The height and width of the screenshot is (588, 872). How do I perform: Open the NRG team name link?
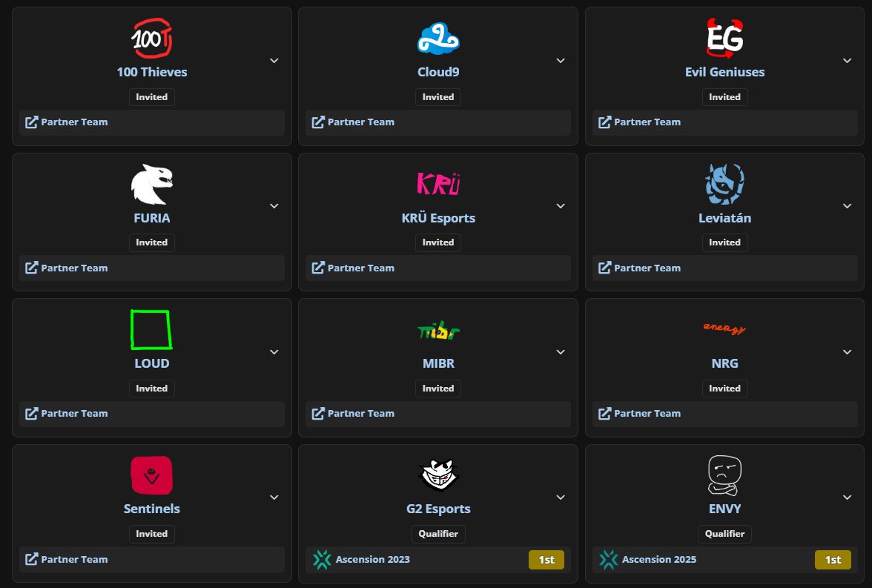(724, 363)
